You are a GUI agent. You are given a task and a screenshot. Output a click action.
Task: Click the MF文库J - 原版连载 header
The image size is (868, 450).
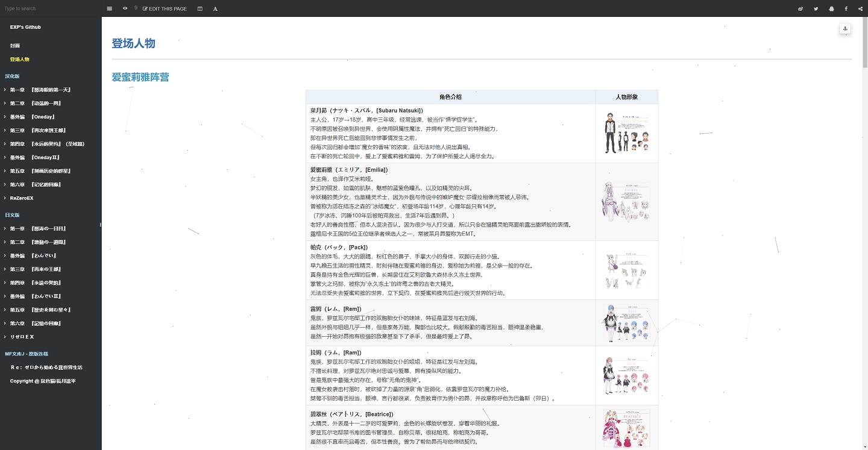point(26,354)
